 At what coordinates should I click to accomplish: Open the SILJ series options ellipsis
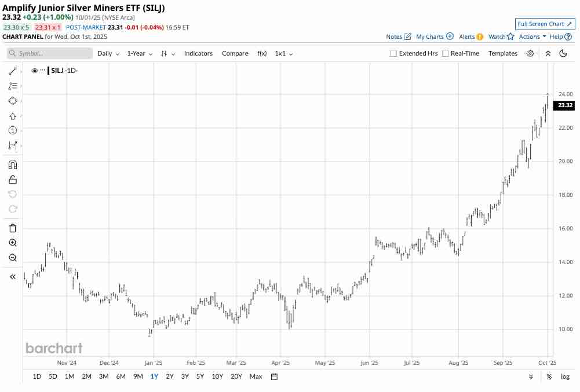pos(42,70)
